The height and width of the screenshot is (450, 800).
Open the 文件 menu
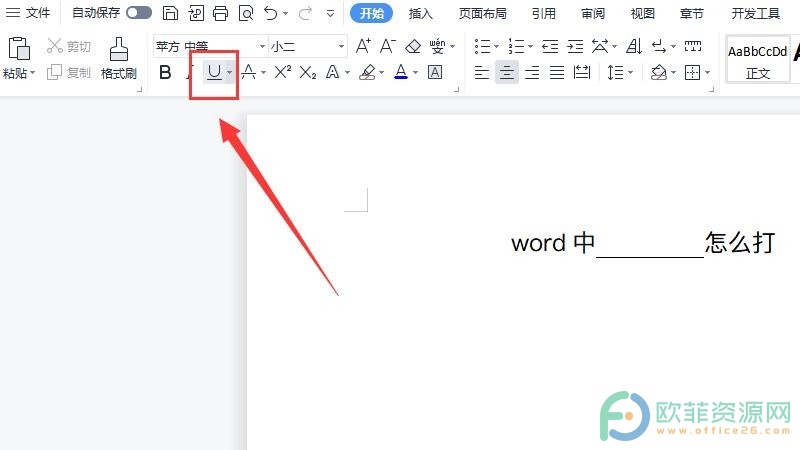pos(28,13)
